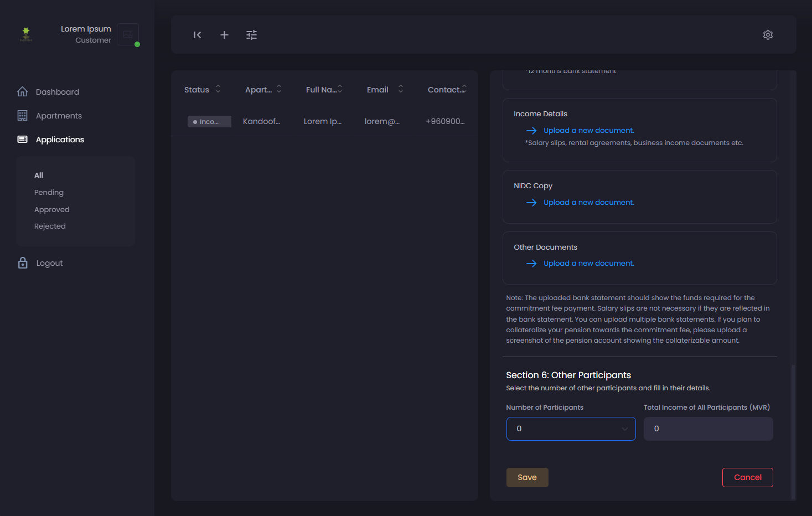Cancel the application form
The width and height of the screenshot is (812, 516).
click(x=747, y=477)
